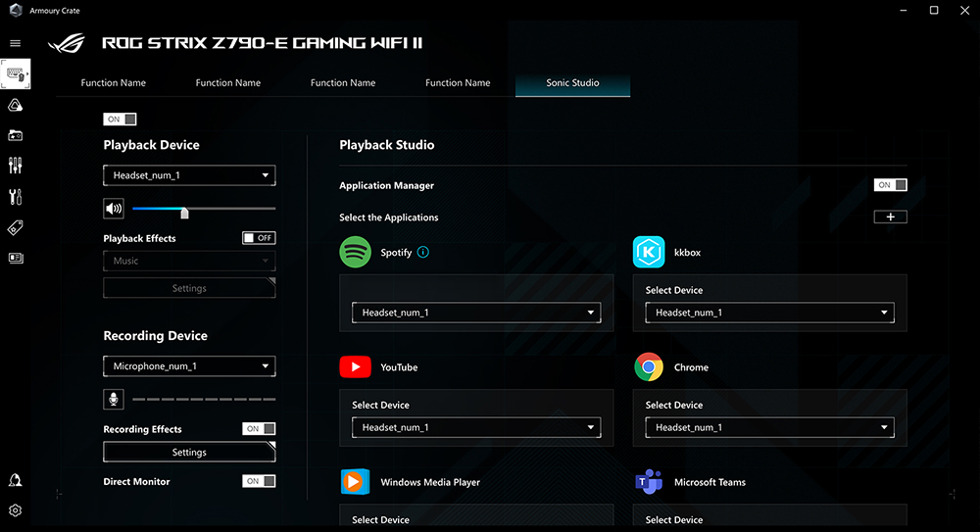Turn off Recording Effects toggle
Screen dimensions: 980x532
[259, 428]
